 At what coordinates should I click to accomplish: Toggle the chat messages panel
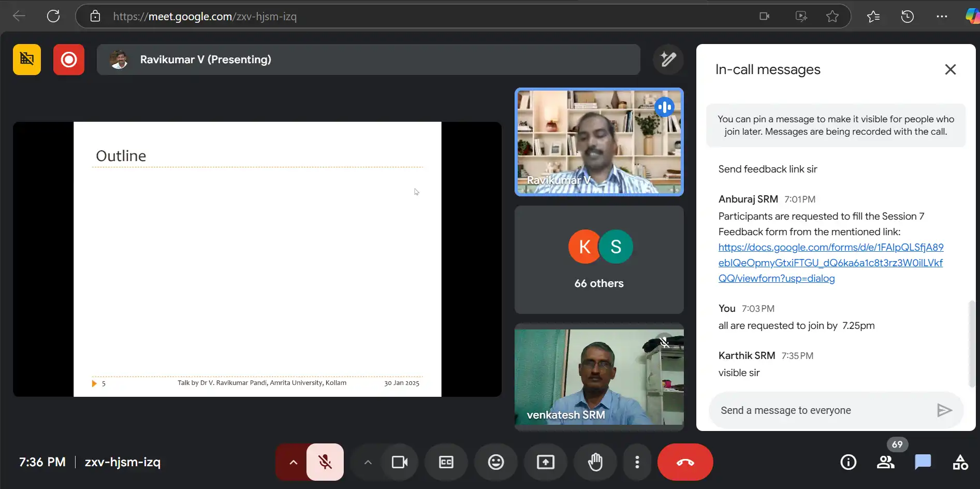point(923,462)
